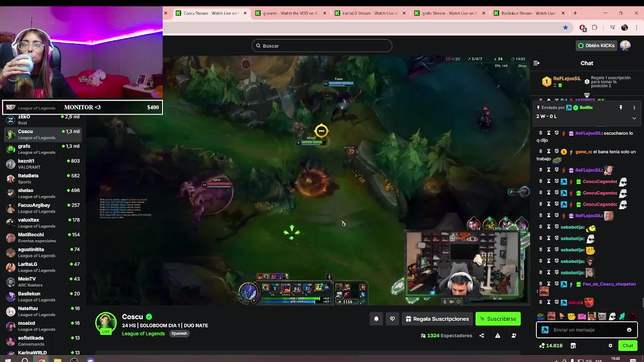
Task: Open the chat shop icon
Action: click(573, 346)
